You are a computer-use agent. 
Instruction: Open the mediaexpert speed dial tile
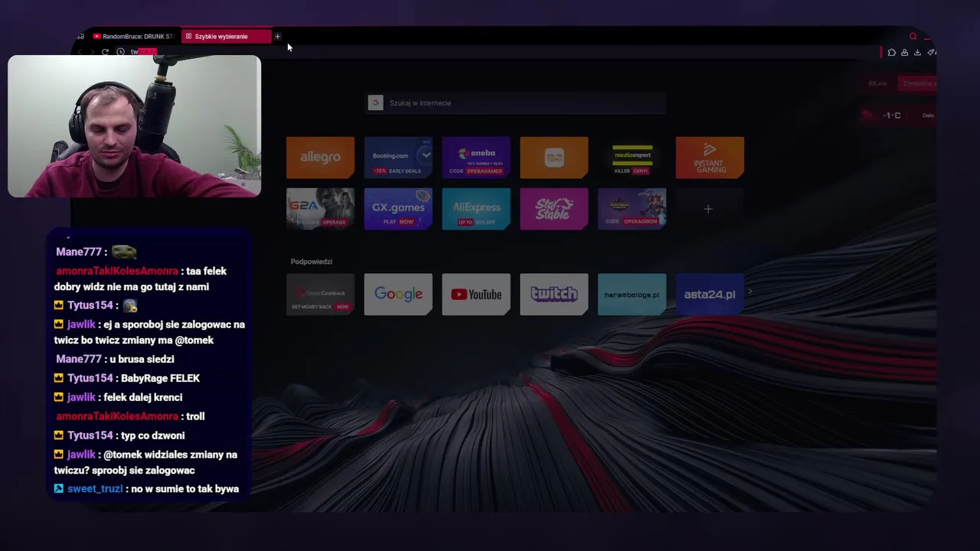[x=632, y=158]
